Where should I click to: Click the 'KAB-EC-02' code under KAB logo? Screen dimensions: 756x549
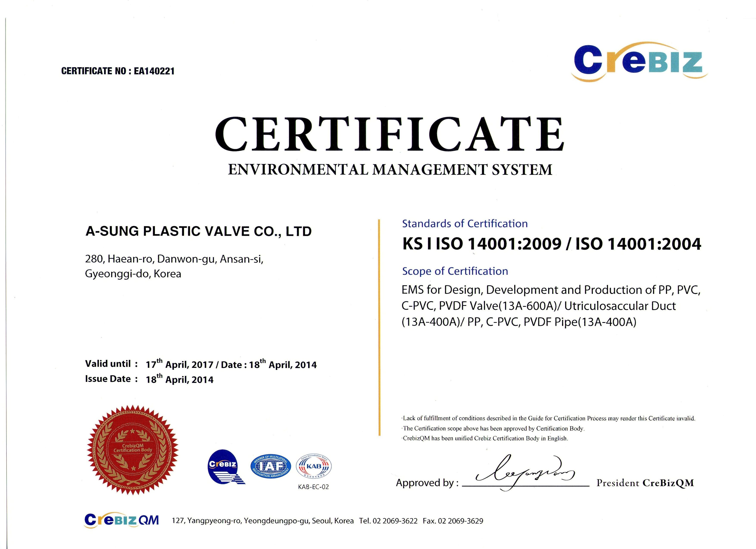[x=313, y=487]
